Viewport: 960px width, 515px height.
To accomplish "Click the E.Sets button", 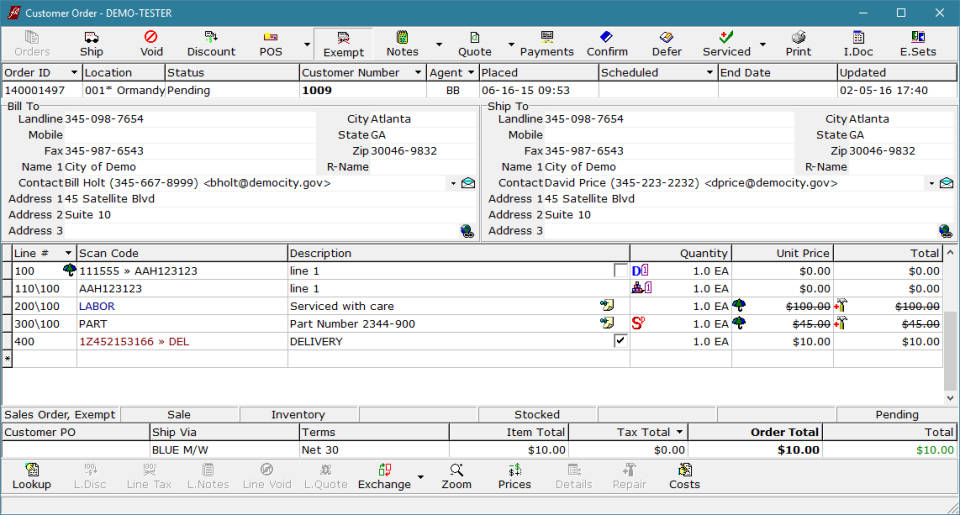I will (x=917, y=43).
